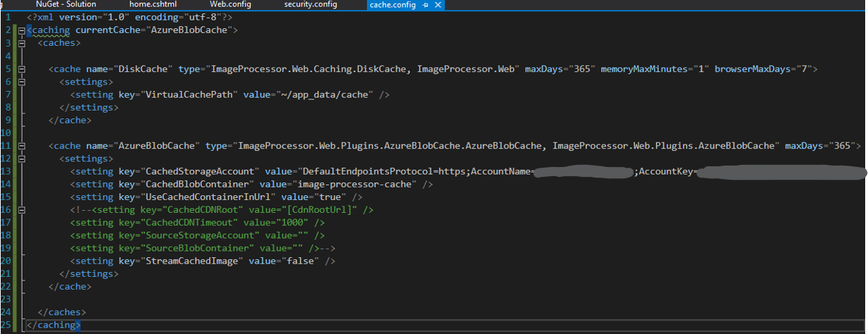Click line number 23 in the gutter
Image resolution: width=868 pixels, height=334 pixels.
click(6, 299)
